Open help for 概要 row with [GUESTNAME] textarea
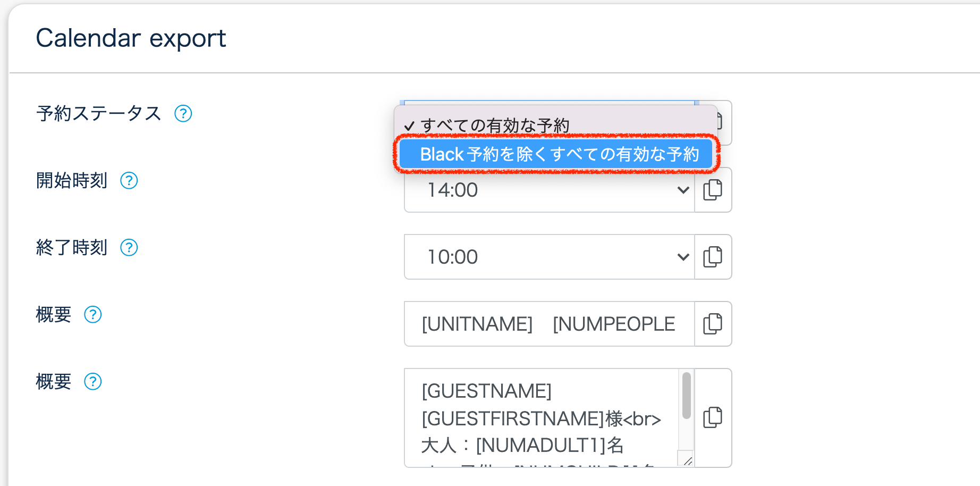The width and height of the screenshot is (980, 486). [93, 382]
